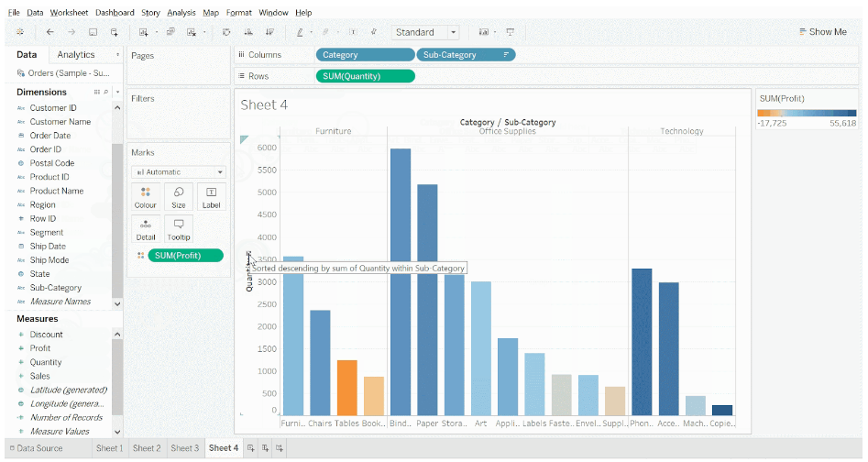
Task: Click the Save icon in toolbar
Action: point(93,32)
